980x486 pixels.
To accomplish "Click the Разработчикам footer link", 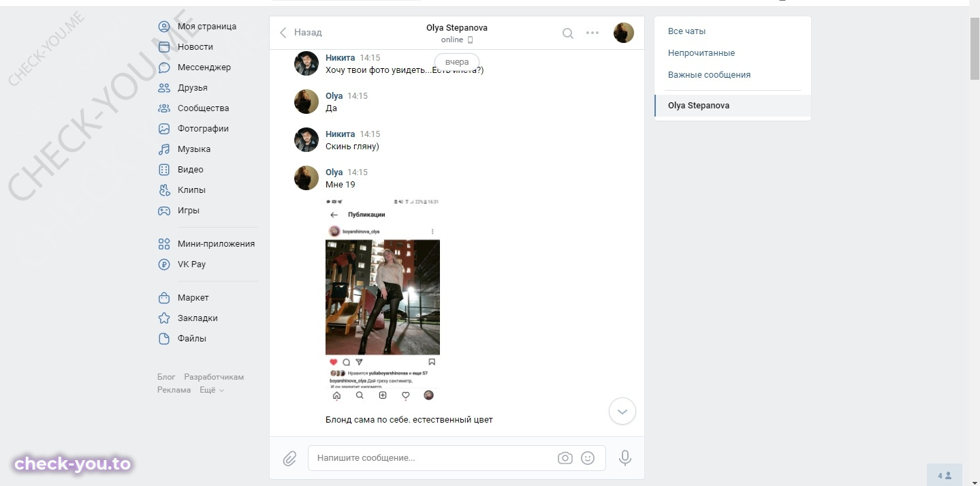I will coord(214,377).
